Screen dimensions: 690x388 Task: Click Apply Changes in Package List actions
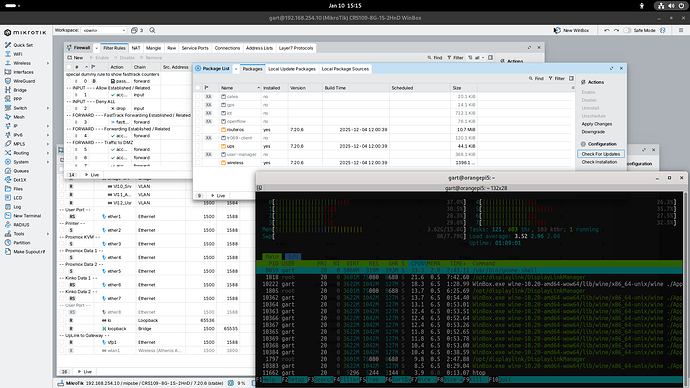tap(597, 124)
